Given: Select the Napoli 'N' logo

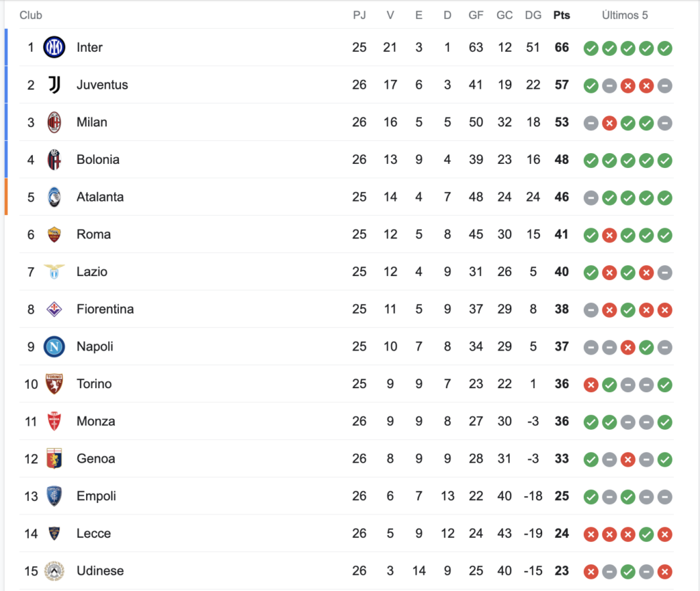Looking at the screenshot, I should click(x=54, y=346).
